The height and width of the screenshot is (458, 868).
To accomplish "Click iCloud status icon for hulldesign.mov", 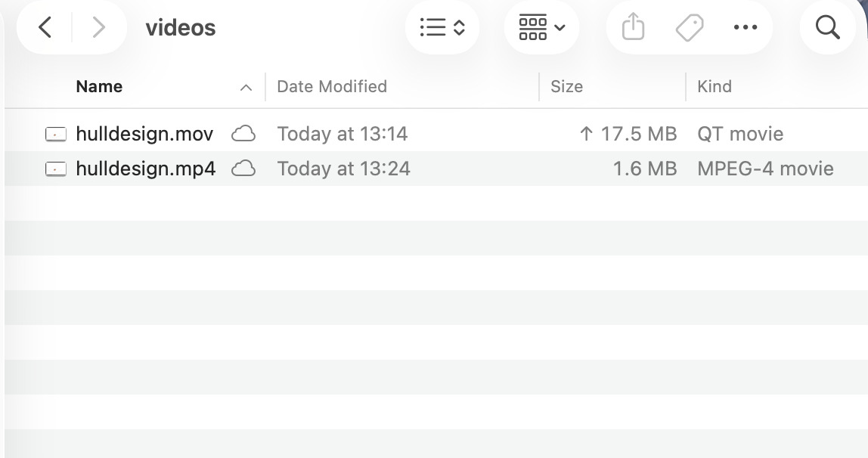I will (243, 134).
